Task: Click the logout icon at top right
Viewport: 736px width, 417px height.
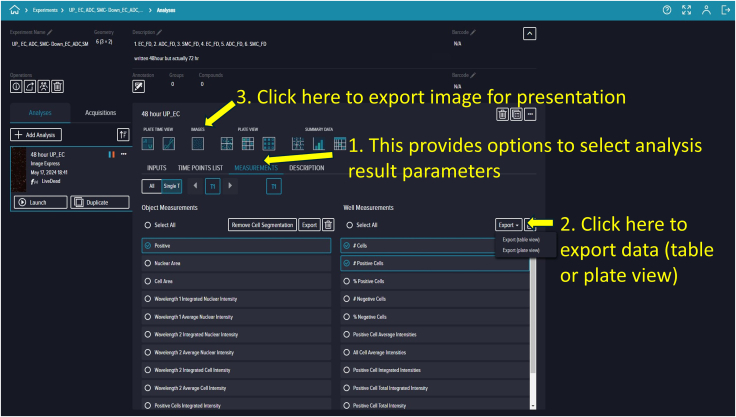Action: click(x=725, y=10)
